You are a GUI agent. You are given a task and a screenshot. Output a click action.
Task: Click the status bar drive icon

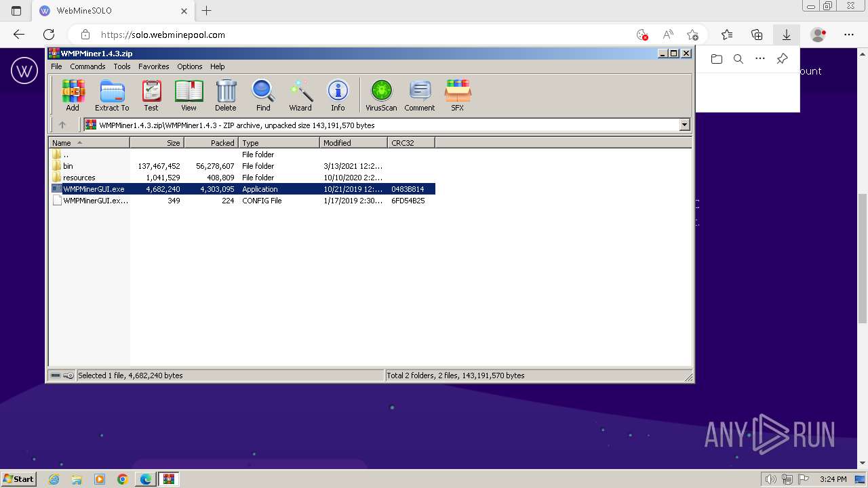click(56, 375)
